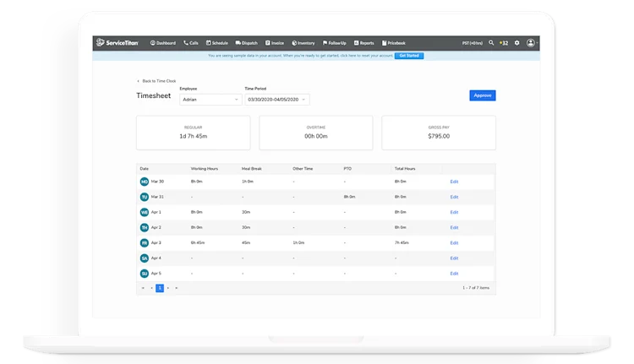Screen dimensions: 634x364
Task: Click the Meal Break column header
Action: click(252, 168)
